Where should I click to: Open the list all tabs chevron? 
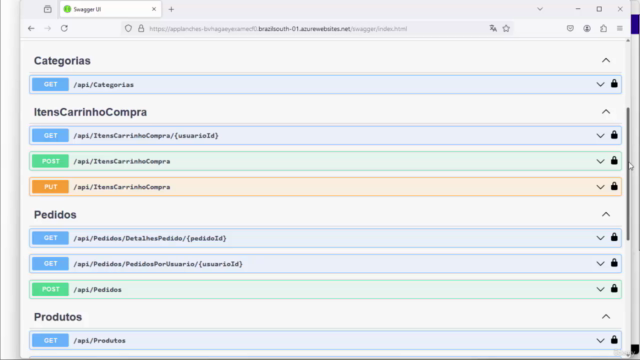(x=540, y=9)
